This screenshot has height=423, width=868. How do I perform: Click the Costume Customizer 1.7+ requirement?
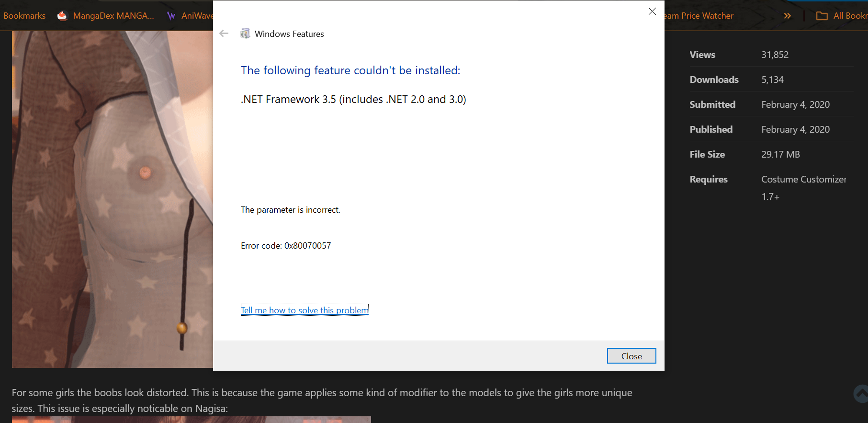click(x=804, y=188)
